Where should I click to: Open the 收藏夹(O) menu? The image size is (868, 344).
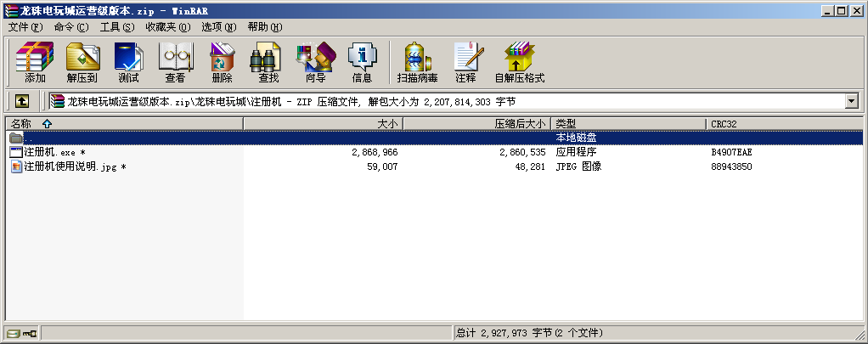pyautogui.click(x=166, y=27)
